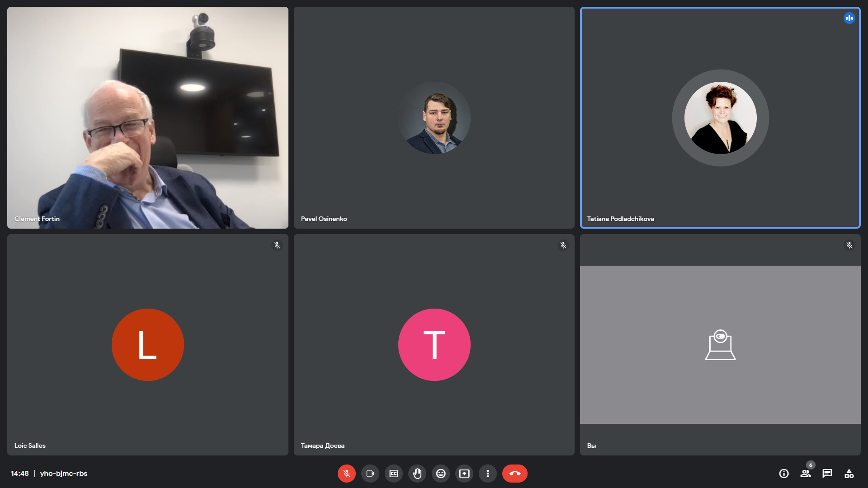The image size is (868, 488).
Task: Open the meeting details info panel
Action: pos(784,474)
